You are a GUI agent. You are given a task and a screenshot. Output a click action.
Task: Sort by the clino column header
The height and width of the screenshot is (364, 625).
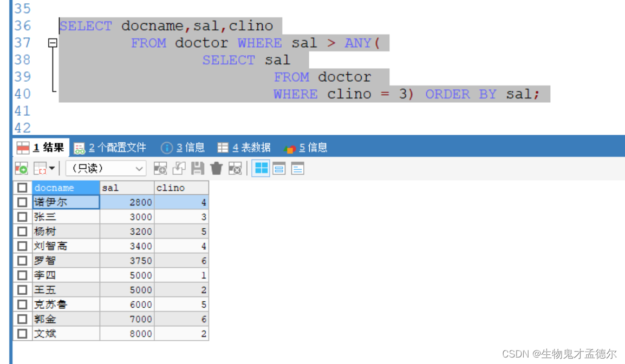181,188
